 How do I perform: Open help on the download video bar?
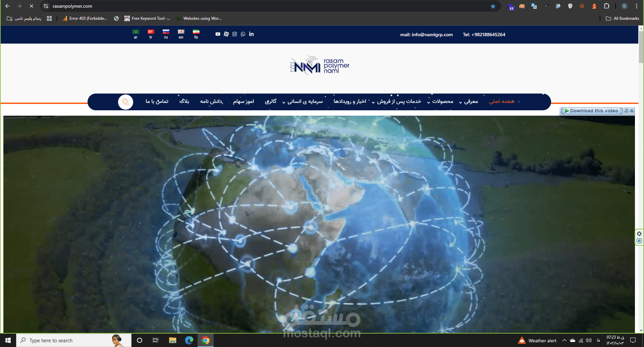point(626,110)
